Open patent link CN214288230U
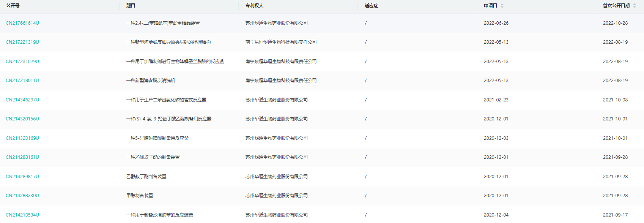The width and height of the screenshot is (644, 223). pyautogui.click(x=22, y=196)
